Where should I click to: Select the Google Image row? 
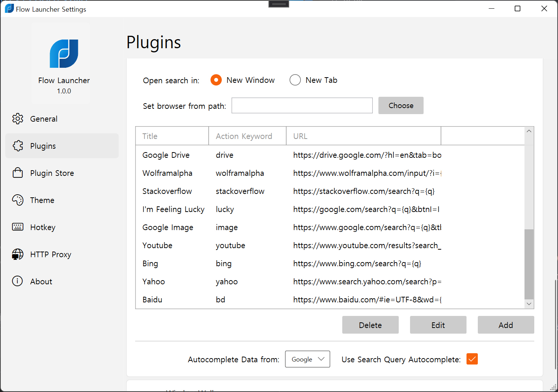coord(330,227)
